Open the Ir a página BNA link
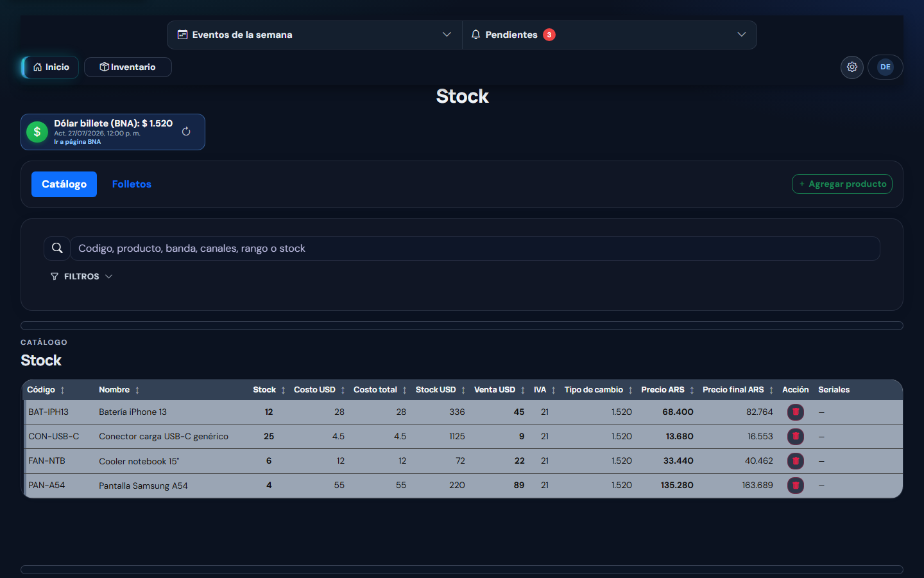Image resolution: width=924 pixels, height=578 pixels. pyautogui.click(x=77, y=142)
